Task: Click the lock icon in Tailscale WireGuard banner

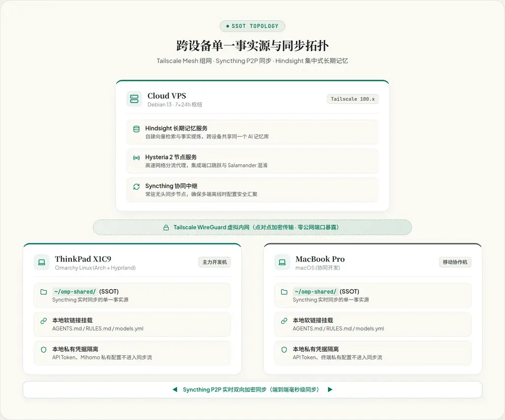Action: [x=166, y=228]
